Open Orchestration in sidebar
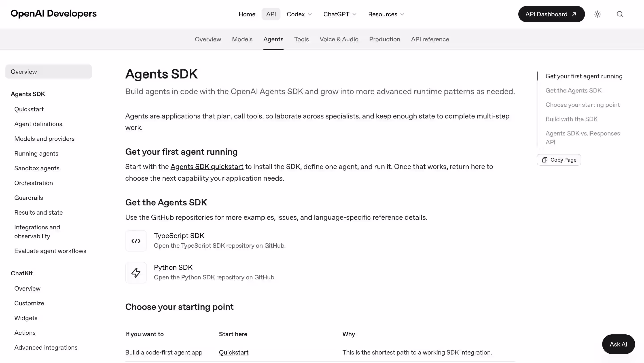This screenshot has width=644, height=363. point(34,183)
